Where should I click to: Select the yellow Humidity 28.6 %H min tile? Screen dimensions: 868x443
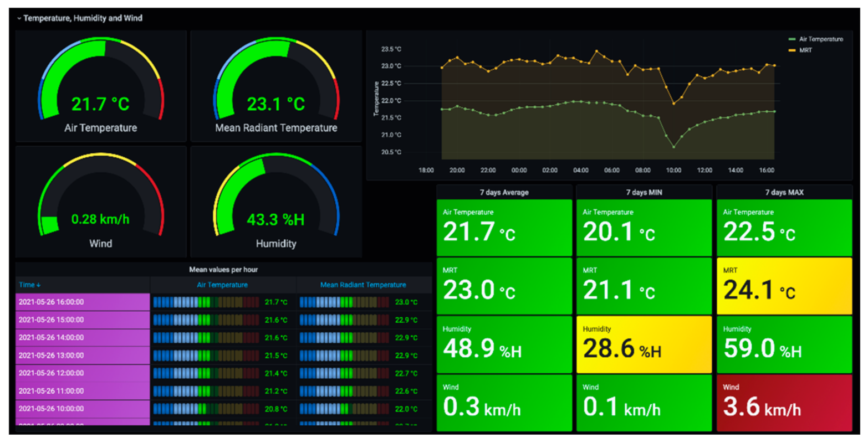(644, 344)
